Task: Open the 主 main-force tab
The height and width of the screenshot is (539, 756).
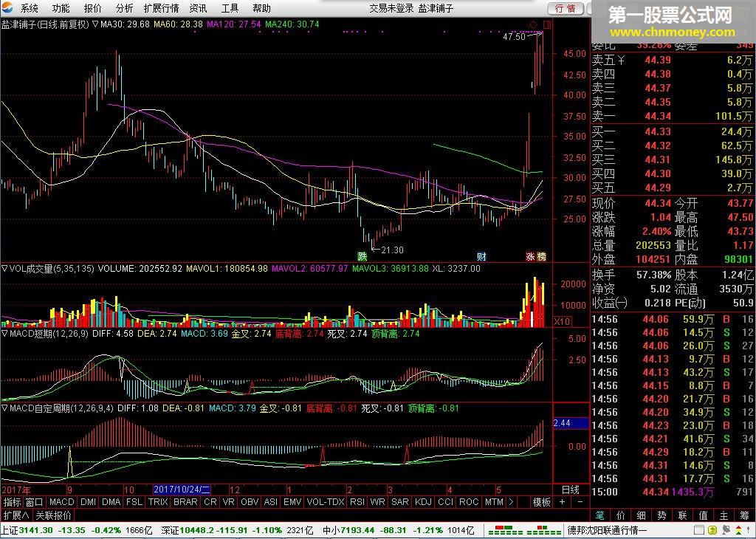Action: [x=724, y=515]
